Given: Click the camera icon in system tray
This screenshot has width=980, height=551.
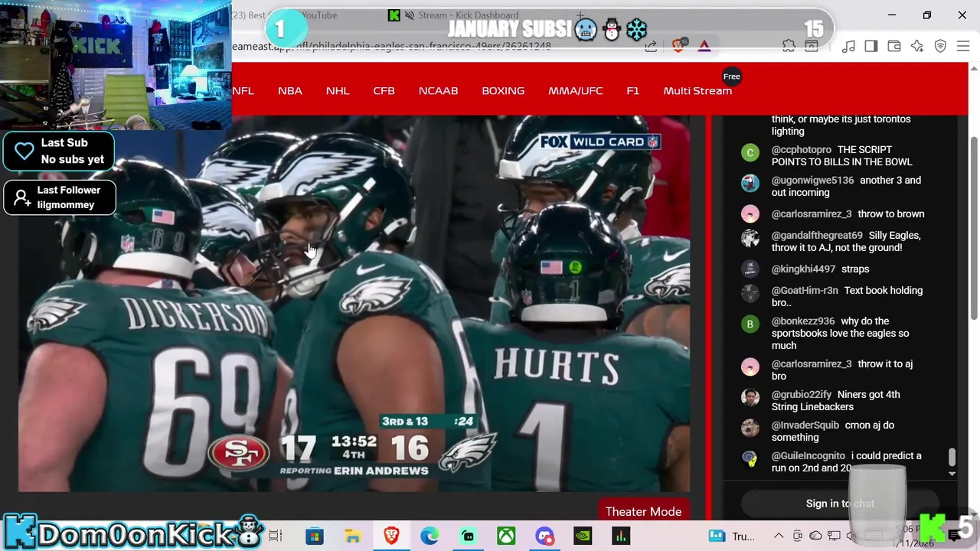Looking at the screenshot, I should click(x=797, y=536).
